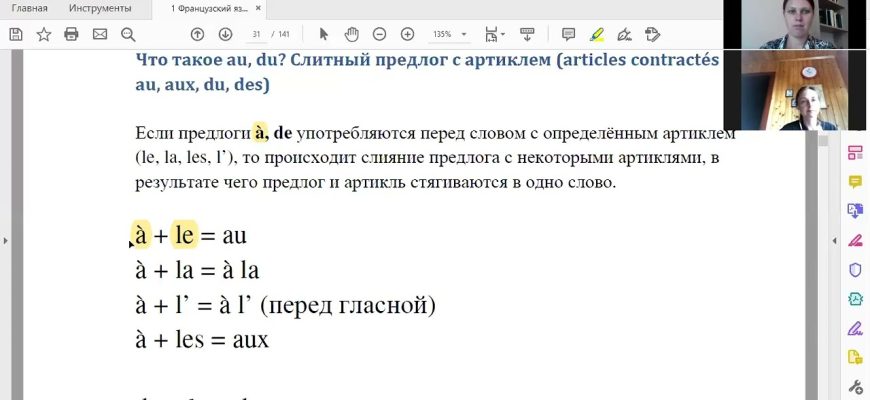The image size is (870, 400).
Task: Activate the arrow selection tool
Action: point(323,34)
